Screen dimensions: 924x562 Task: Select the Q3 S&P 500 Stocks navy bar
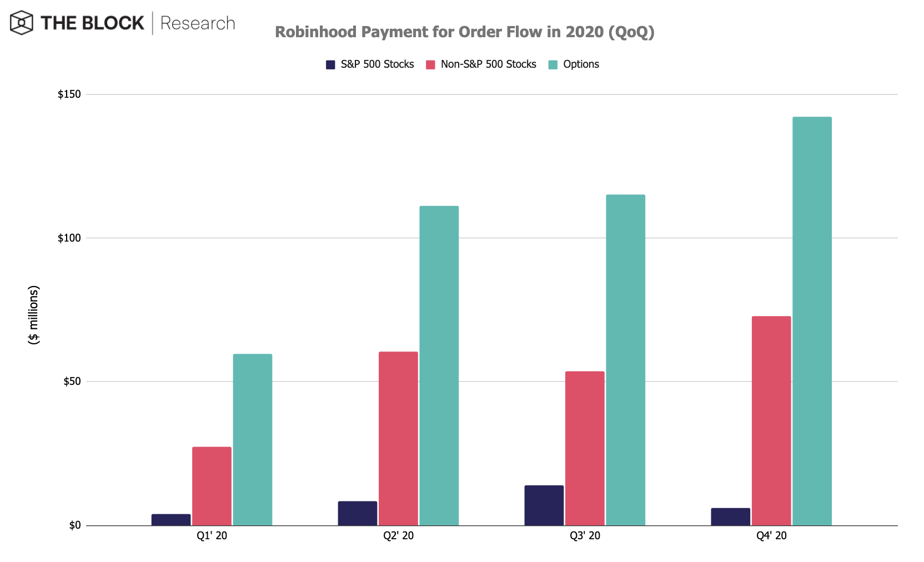(x=544, y=505)
